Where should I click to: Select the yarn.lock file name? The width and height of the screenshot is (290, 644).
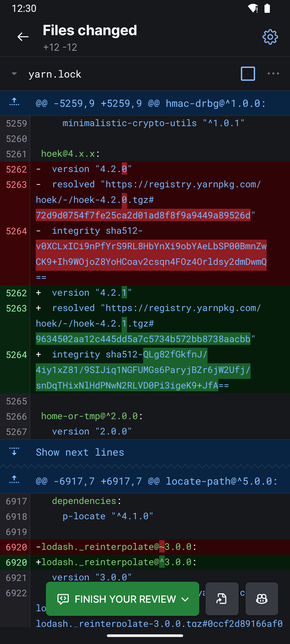pos(55,74)
